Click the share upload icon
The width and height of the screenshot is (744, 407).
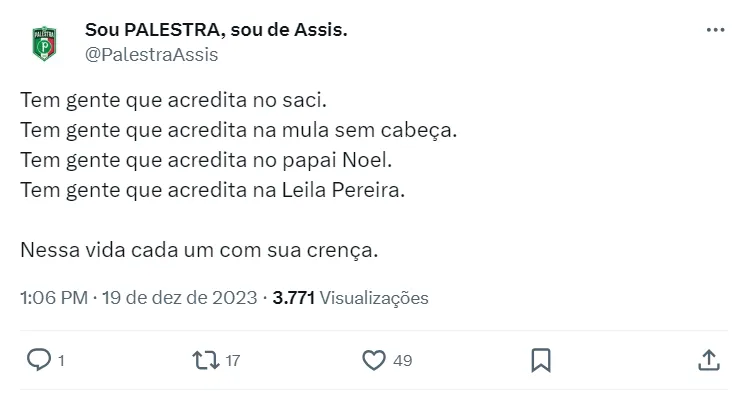[x=707, y=359]
